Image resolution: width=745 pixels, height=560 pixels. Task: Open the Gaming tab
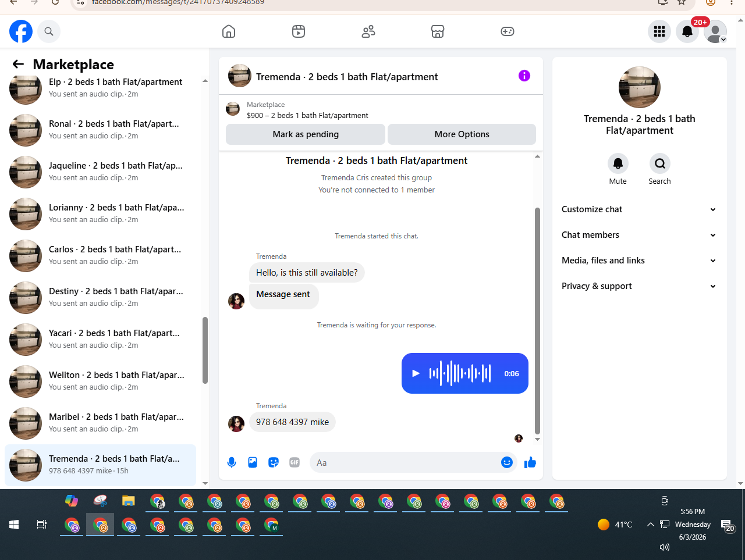pyautogui.click(x=508, y=31)
